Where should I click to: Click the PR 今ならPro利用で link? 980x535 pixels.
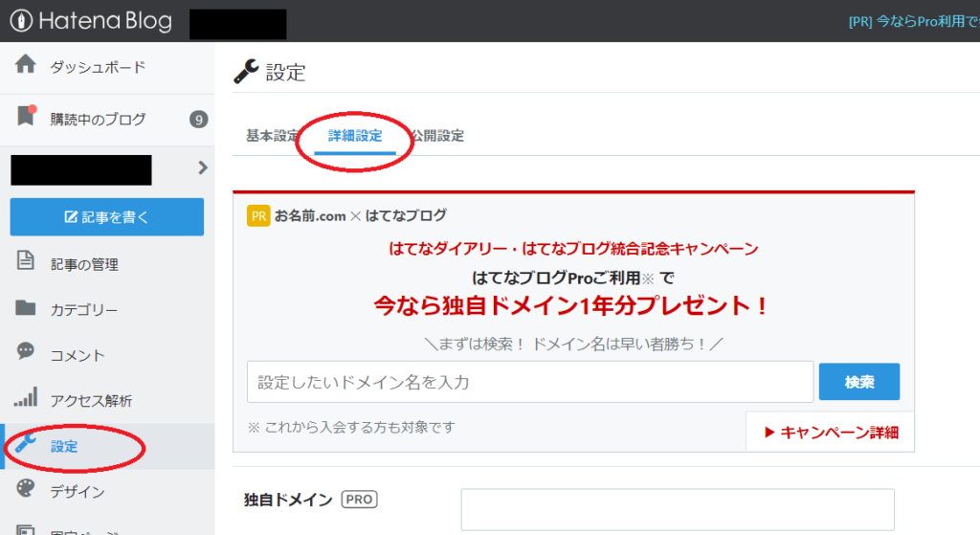coord(914,21)
